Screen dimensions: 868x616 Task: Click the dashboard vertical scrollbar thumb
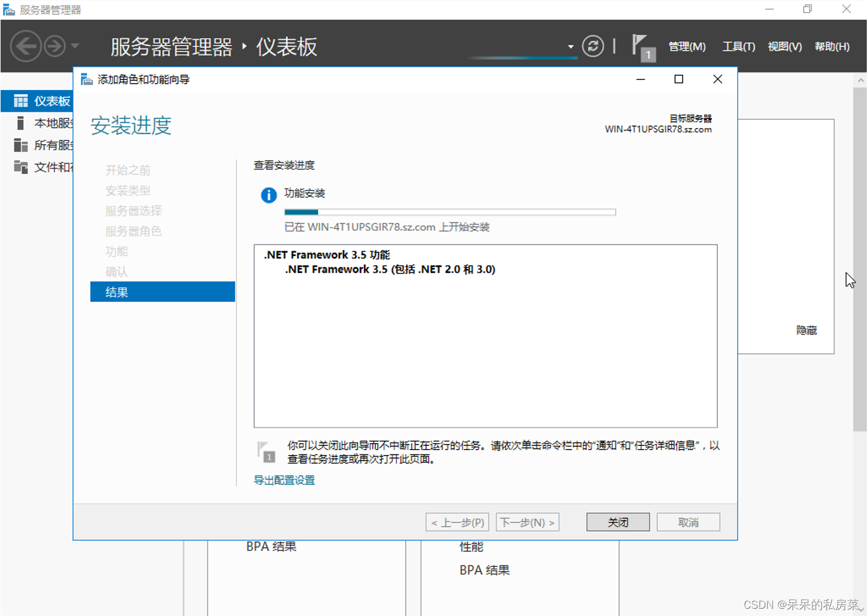pyautogui.click(x=860, y=260)
